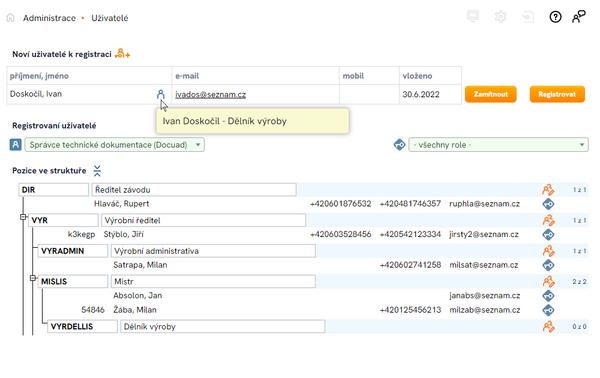Select user Hlaváč, Rupert

[122, 204]
